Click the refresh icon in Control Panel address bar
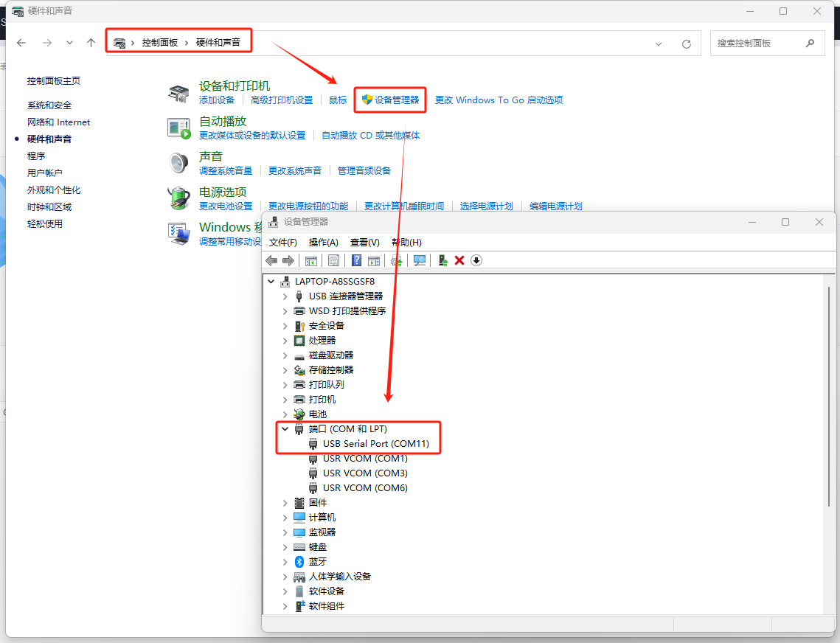 click(687, 44)
